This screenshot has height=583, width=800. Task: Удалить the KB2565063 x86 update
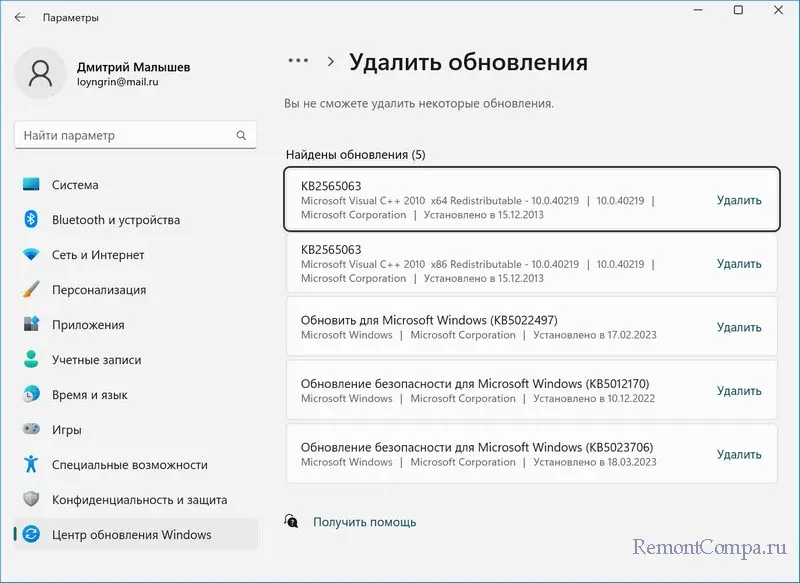tap(739, 264)
